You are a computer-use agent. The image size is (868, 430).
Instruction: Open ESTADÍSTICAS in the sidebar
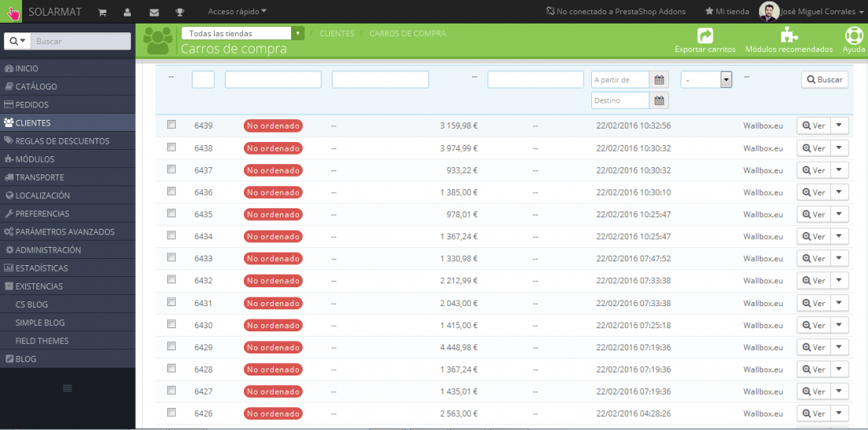tap(68, 267)
